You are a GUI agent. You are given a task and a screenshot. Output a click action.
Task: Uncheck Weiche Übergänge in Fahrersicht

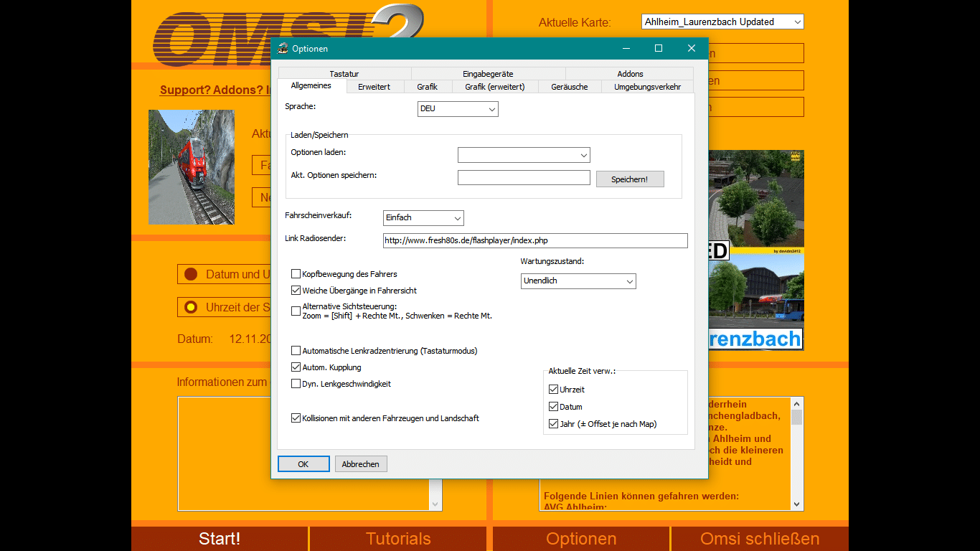(x=296, y=291)
